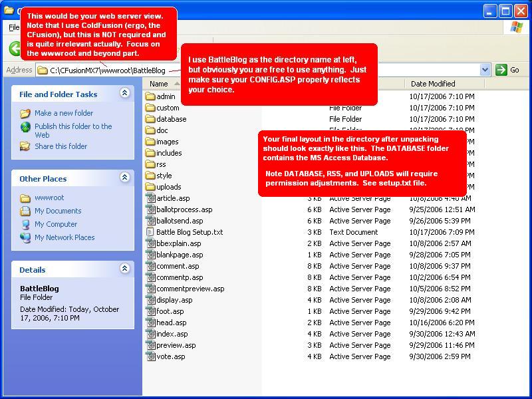Open the address bar dropdown arrow
The height and width of the screenshot is (399, 532).
pos(485,70)
